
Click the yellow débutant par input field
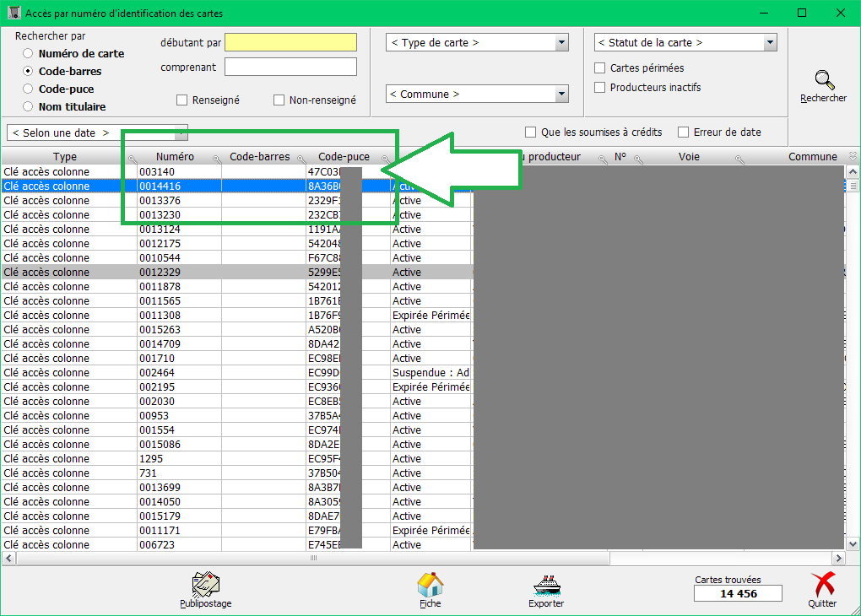click(290, 42)
